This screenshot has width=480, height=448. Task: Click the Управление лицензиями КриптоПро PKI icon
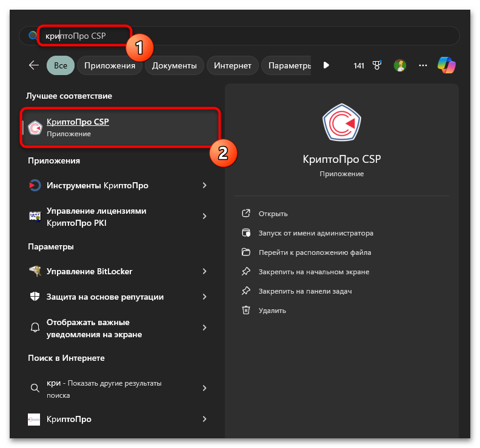35,216
